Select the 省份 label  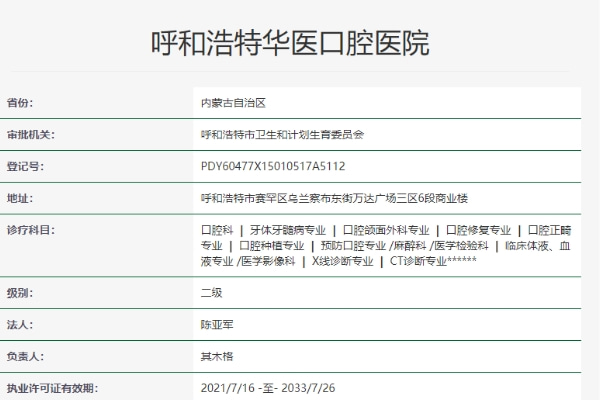pyautogui.click(x=20, y=103)
